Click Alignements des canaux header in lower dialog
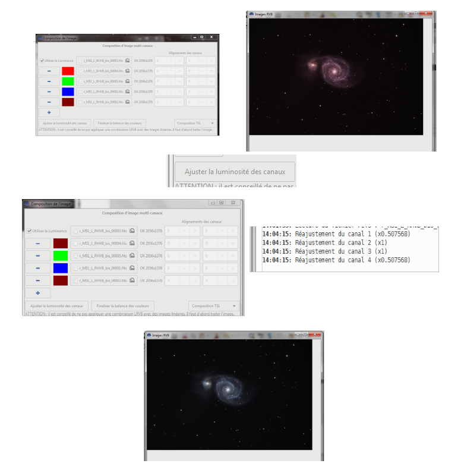This screenshot has width=461, height=476. [201, 222]
